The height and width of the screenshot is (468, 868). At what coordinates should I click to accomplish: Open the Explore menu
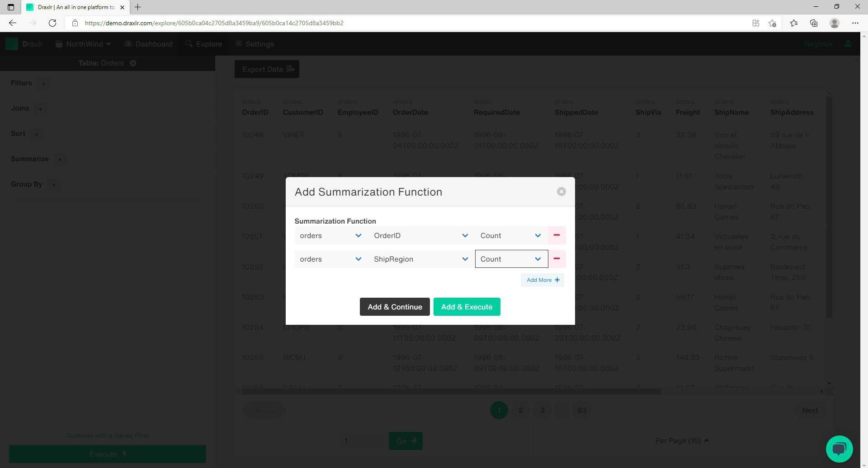[204, 44]
